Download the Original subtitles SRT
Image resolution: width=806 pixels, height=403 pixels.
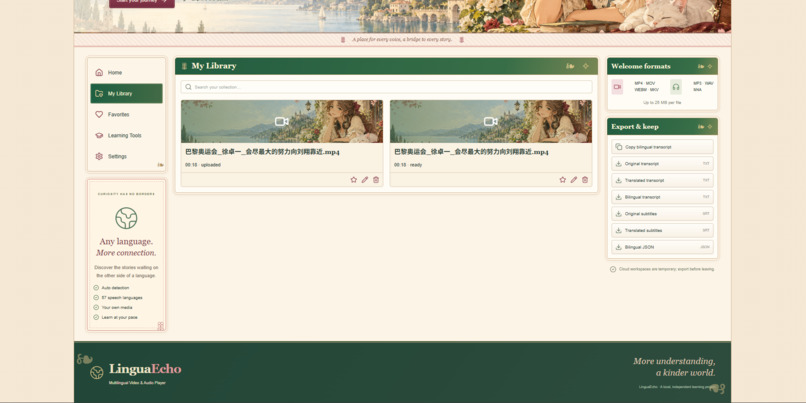[662, 214]
